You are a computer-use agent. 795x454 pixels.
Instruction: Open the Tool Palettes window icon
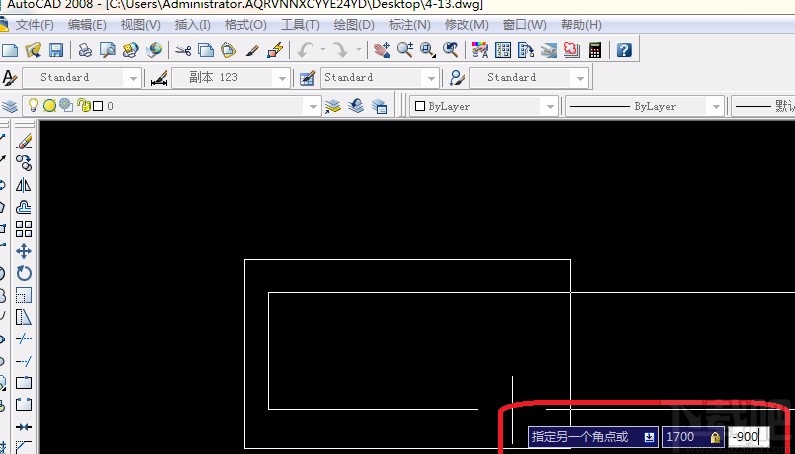tap(526, 50)
